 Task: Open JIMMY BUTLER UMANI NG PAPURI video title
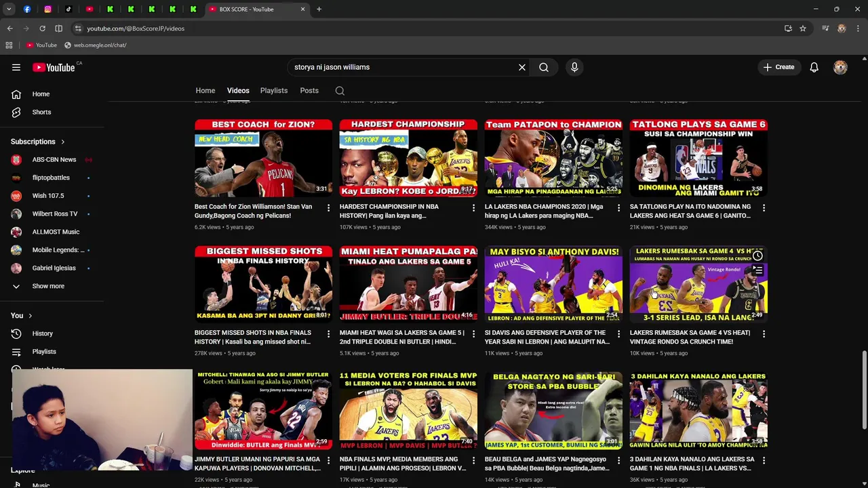[257, 464]
